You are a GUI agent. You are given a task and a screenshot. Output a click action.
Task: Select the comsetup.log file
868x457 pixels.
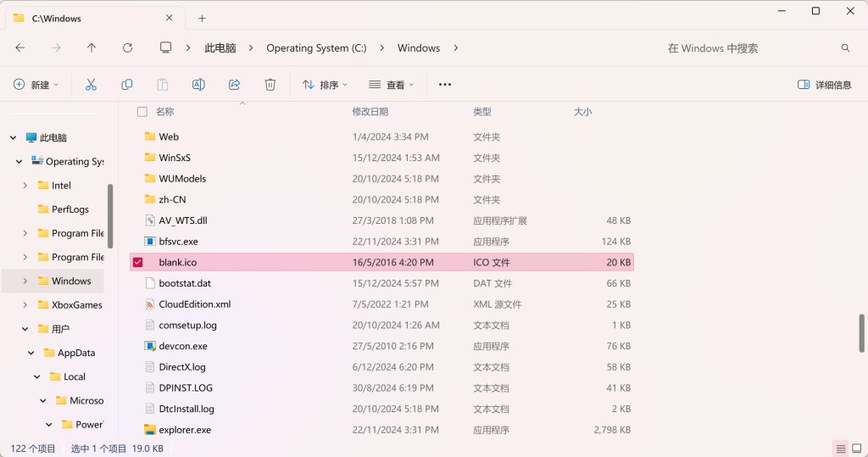pos(382,326)
